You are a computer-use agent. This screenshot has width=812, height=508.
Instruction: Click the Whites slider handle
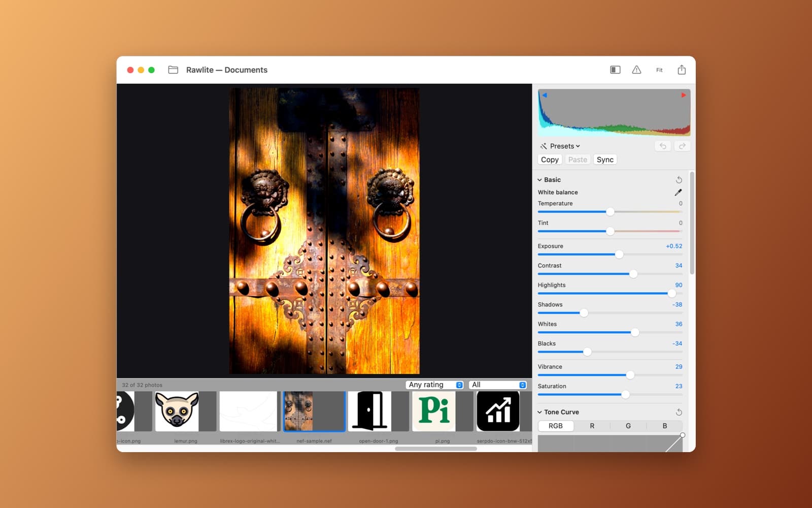pos(635,332)
